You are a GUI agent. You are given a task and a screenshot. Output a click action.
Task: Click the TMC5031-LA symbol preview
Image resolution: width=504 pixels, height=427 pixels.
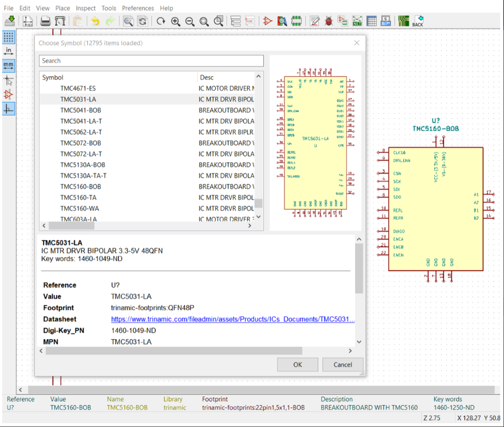point(315,143)
